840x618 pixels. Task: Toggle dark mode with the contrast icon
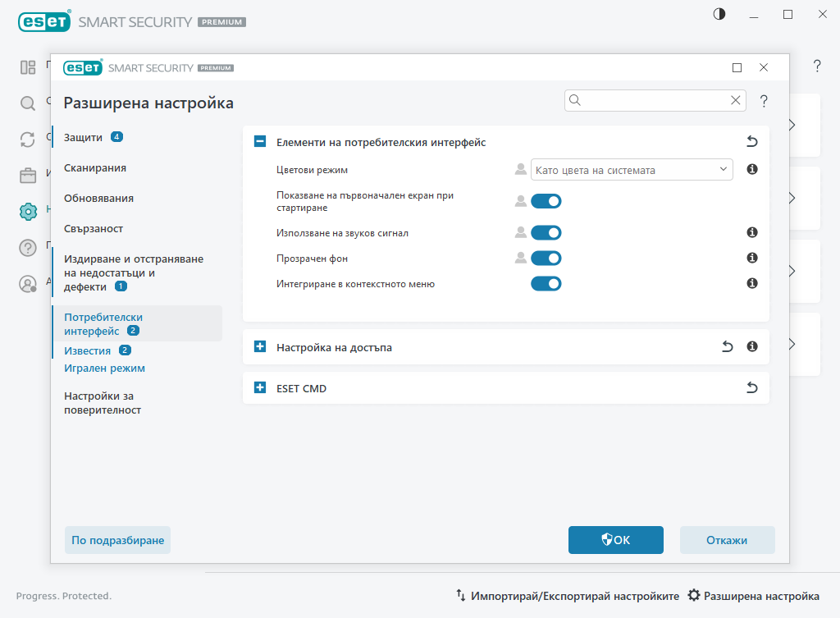click(x=719, y=14)
